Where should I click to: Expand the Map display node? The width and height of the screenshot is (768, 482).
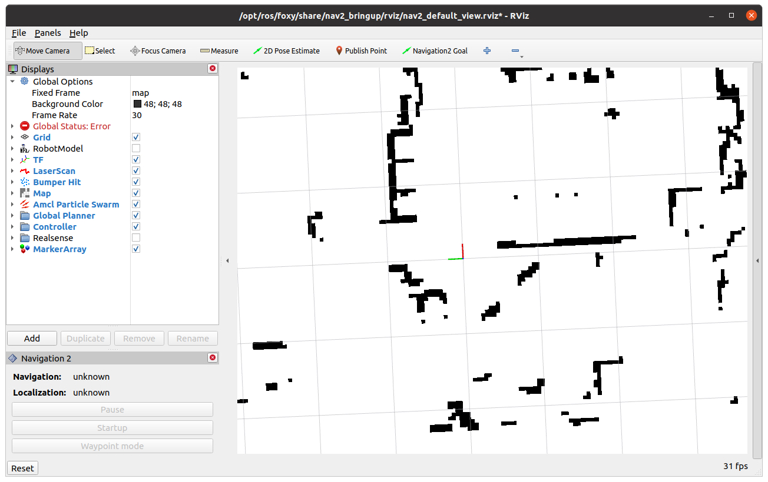12,193
